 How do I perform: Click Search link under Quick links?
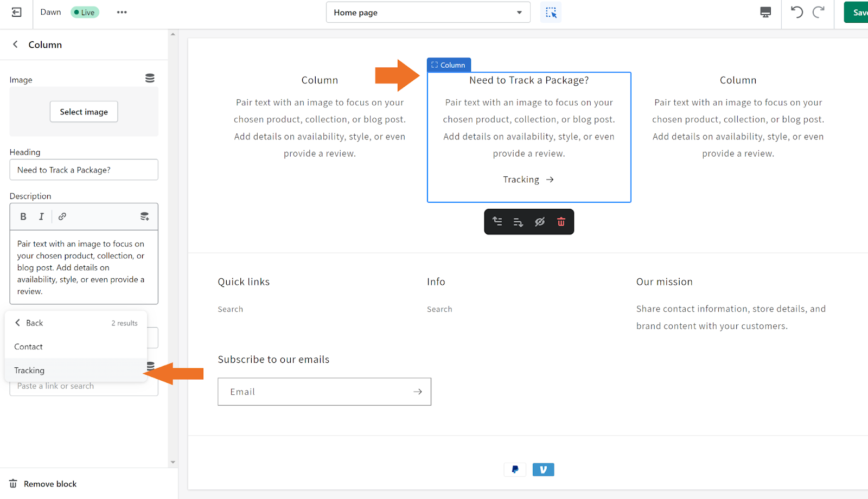point(231,309)
